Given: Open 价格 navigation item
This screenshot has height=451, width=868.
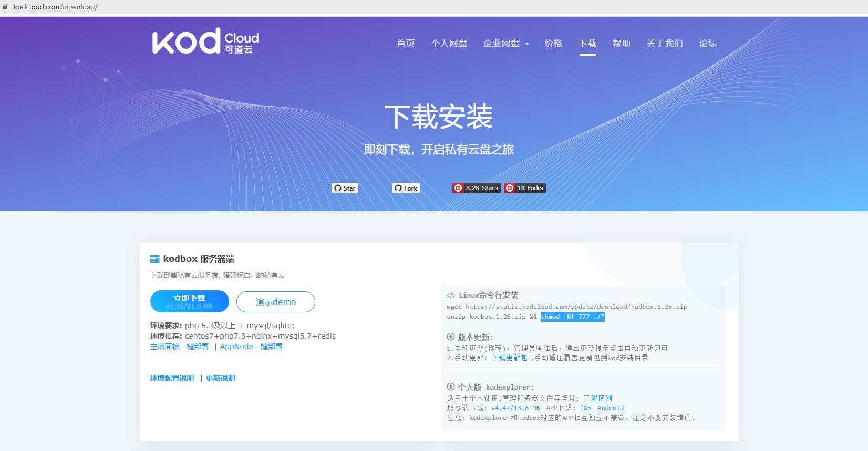Looking at the screenshot, I should pyautogui.click(x=553, y=43).
